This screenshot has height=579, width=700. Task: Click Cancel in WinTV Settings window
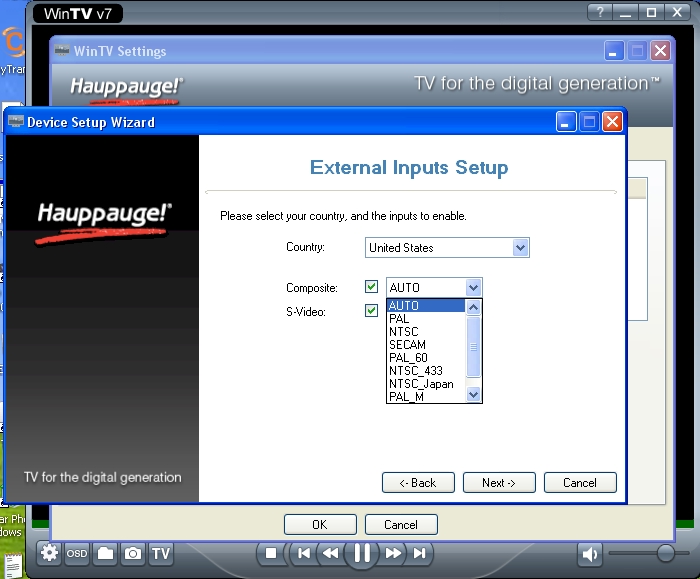tap(401, 525)
